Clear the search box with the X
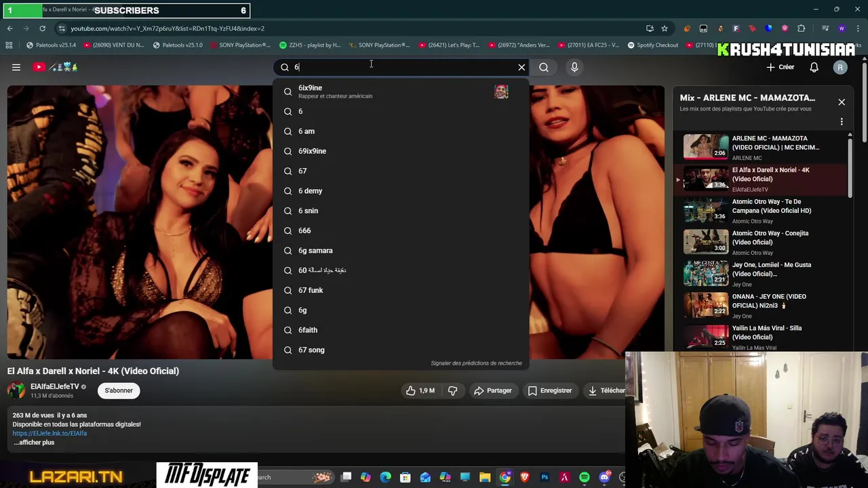868x488 pixels. [x=521, y=67]
